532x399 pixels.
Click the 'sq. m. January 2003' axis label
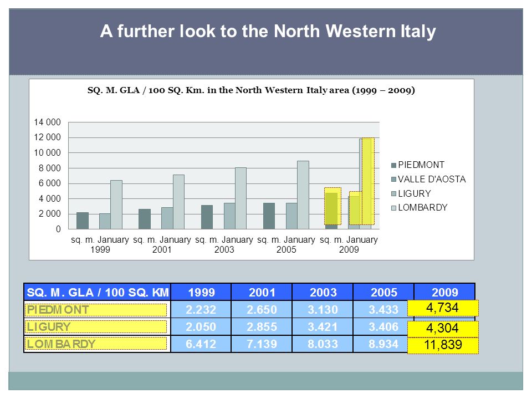point(224,244)
